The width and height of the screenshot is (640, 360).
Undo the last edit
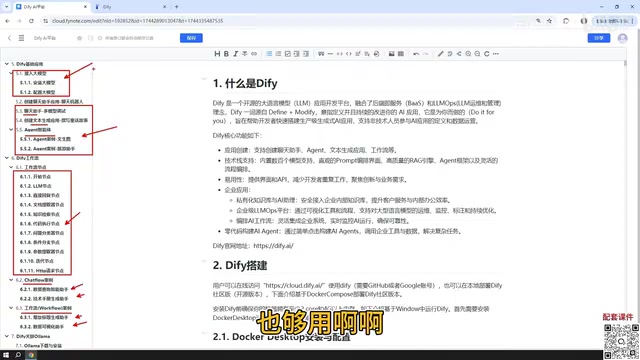tap(416, 54)
